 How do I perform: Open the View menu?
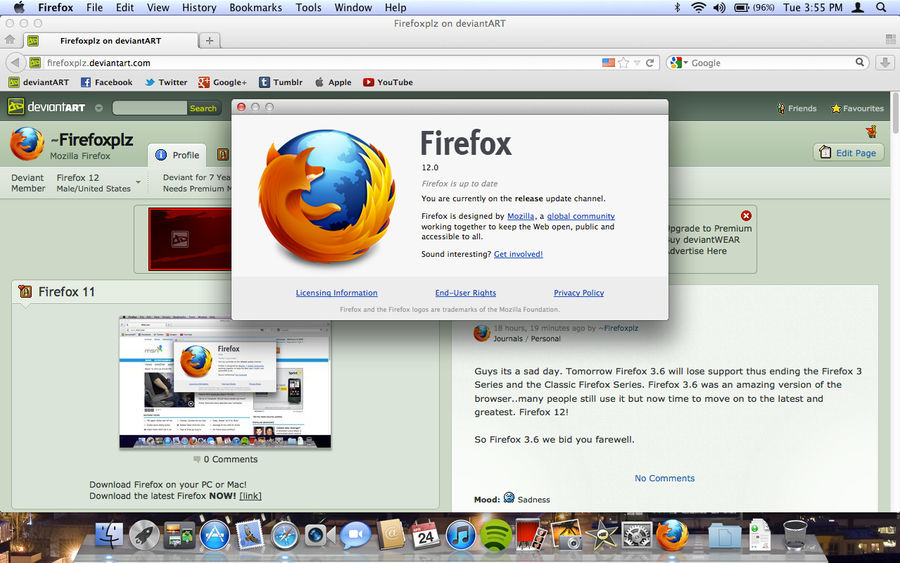pyautogui.click(x=158, y=7)
